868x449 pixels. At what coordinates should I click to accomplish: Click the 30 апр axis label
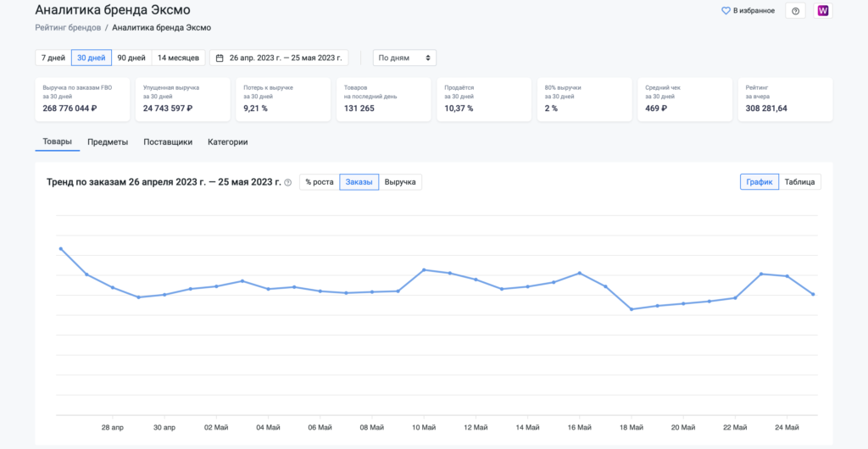tap(164, 428)
